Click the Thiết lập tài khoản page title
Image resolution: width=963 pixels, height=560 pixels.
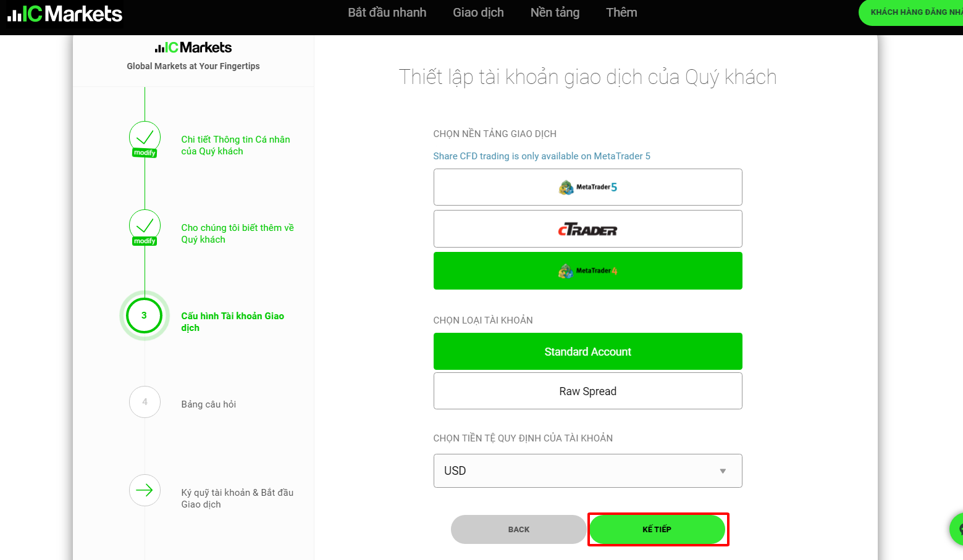[x=587, y=77]
